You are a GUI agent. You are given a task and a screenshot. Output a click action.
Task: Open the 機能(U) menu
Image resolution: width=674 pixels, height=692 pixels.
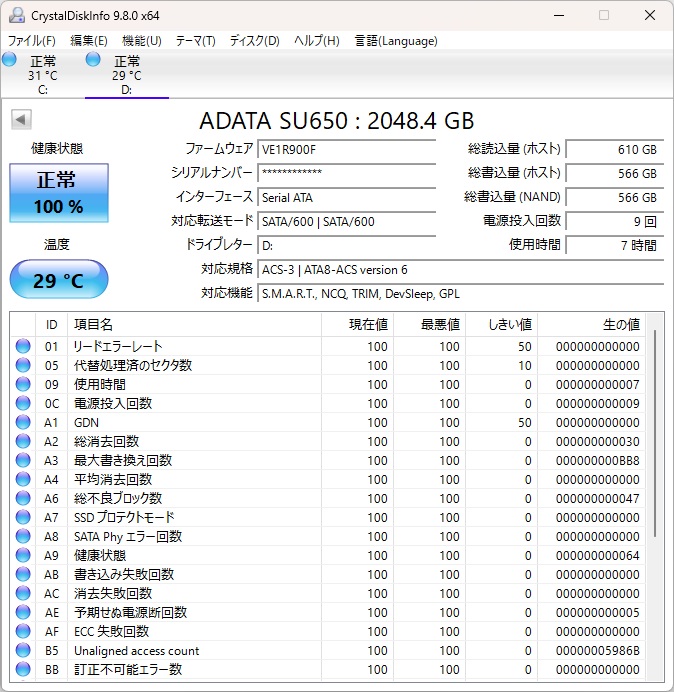142,41
